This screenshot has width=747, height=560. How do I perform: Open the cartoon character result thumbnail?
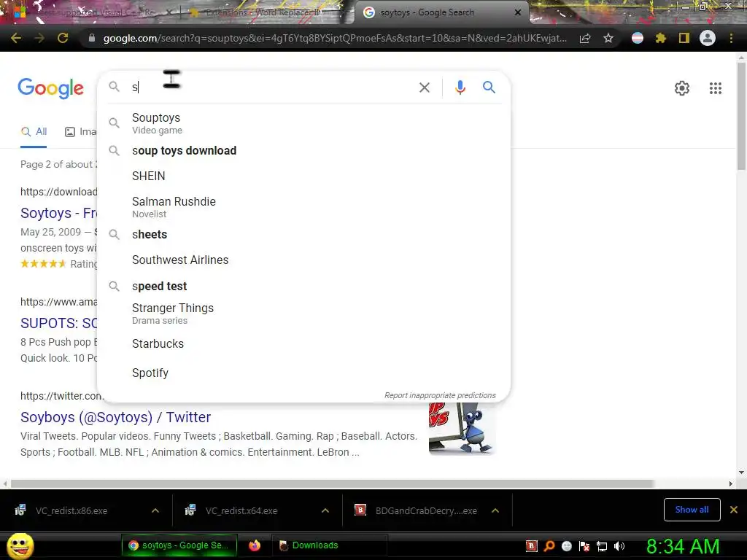[x=462, y=429]
